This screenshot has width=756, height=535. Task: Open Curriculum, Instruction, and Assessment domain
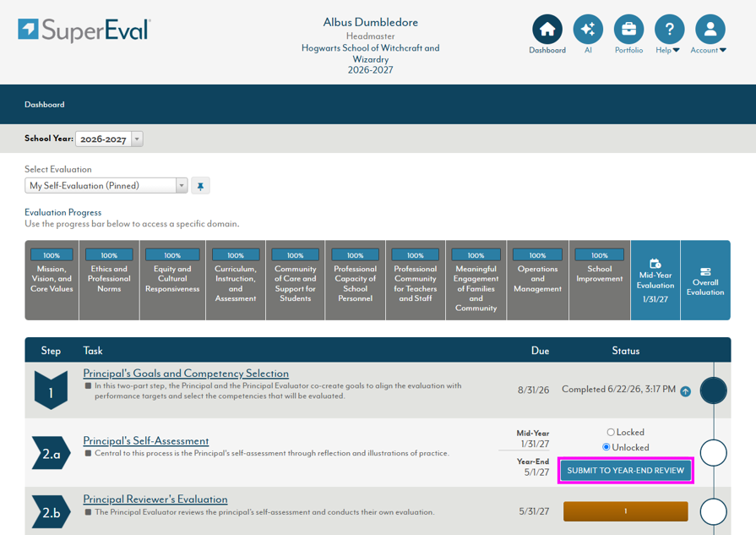236,281
